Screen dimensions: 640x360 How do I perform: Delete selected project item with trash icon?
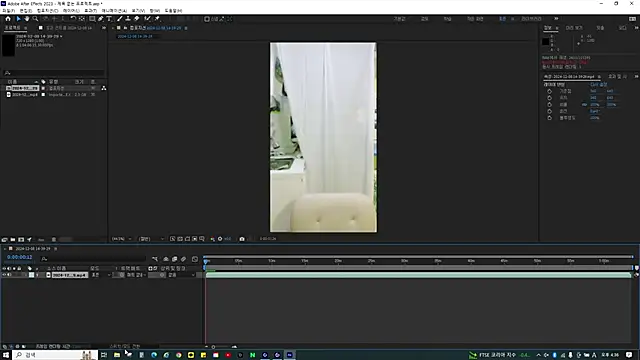(53, 240)
